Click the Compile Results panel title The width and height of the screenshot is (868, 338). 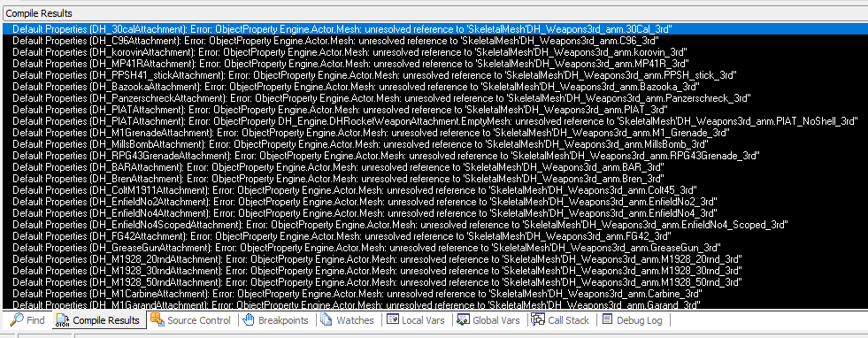pos(39,13)
